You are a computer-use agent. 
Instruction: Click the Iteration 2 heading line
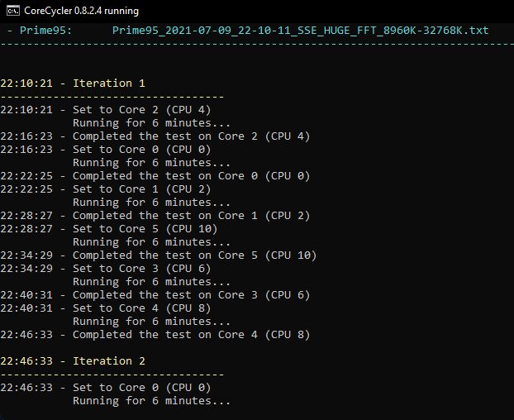click(73, 361)
